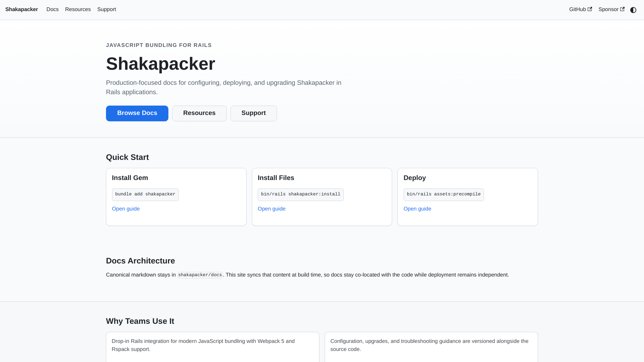Click 'bin/rails shakapacker:install' code snippet

point(301,194)
